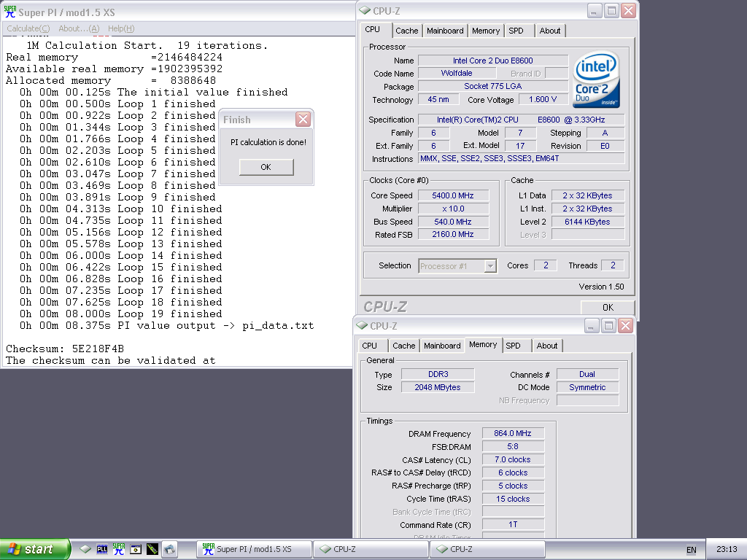Minimize the CPU-Z processor window
This screenshot has width=747, height=560.
[x=594, y=10]
